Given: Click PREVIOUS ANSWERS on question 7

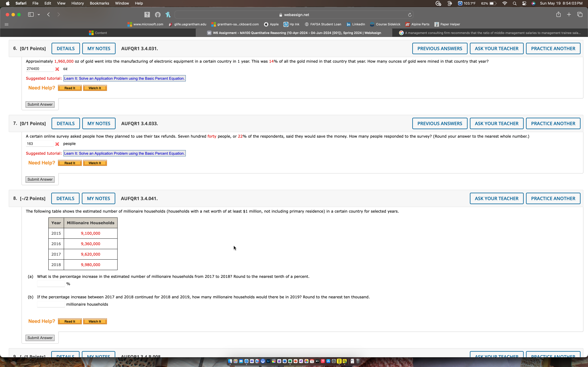Looking at the screenshot, I should coord(440,123).
